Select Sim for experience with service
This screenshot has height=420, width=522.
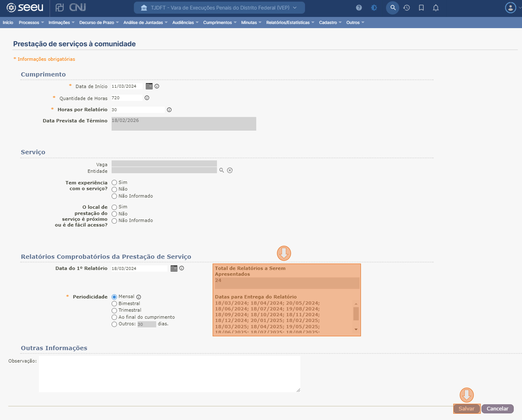114,183
